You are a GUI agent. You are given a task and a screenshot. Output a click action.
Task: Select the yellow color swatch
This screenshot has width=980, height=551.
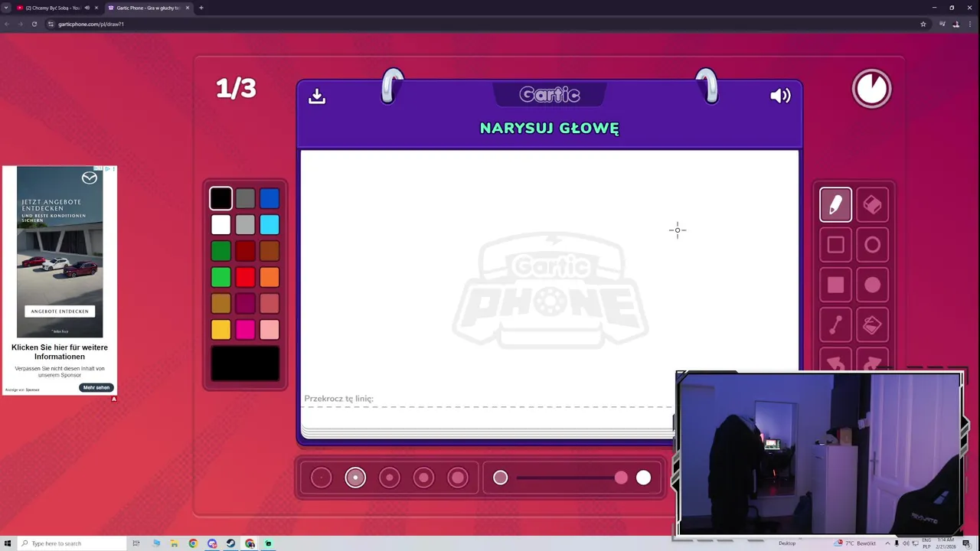click(x=220, y=329)
